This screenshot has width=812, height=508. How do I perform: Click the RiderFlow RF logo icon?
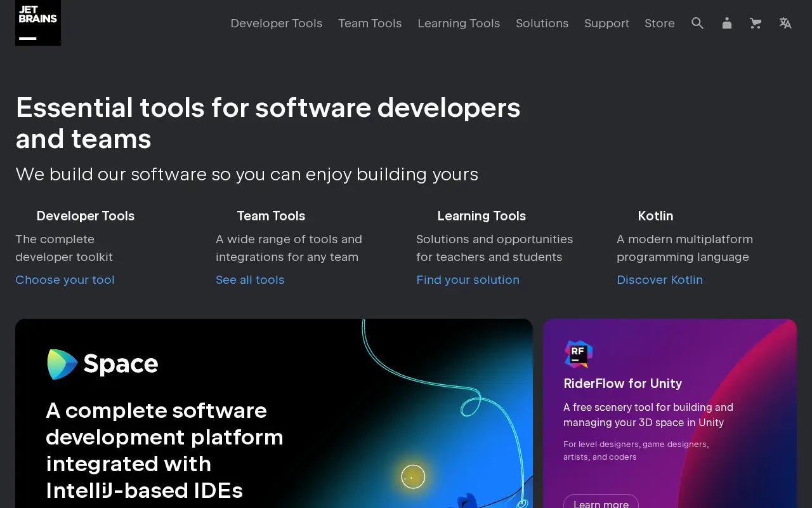coord(578,354)
